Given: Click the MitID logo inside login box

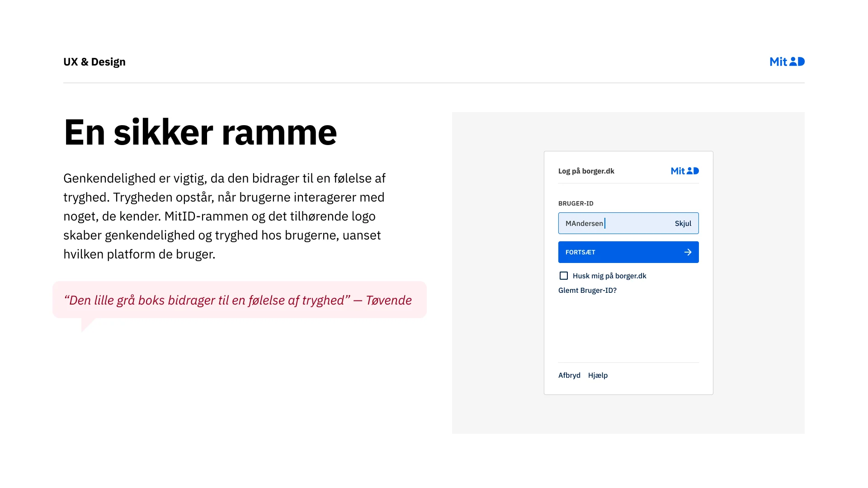Looking at the screenshot, I should coord(684,171).
